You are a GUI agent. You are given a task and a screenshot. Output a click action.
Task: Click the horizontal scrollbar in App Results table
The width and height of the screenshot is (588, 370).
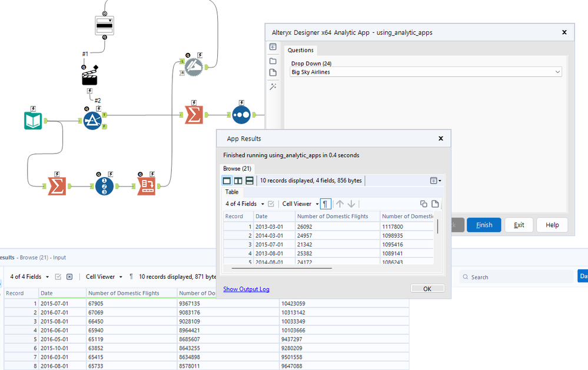click(281, 268)
